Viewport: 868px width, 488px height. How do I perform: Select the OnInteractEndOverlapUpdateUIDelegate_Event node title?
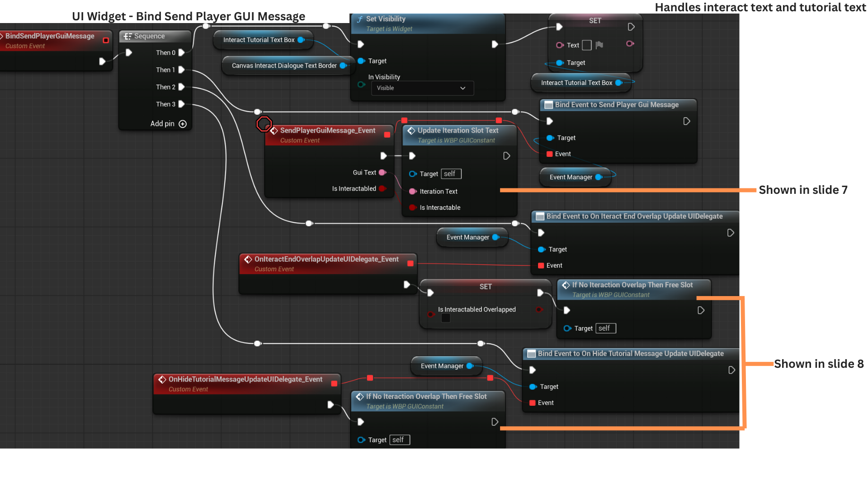pyautogui.click(x=326, y=259)
